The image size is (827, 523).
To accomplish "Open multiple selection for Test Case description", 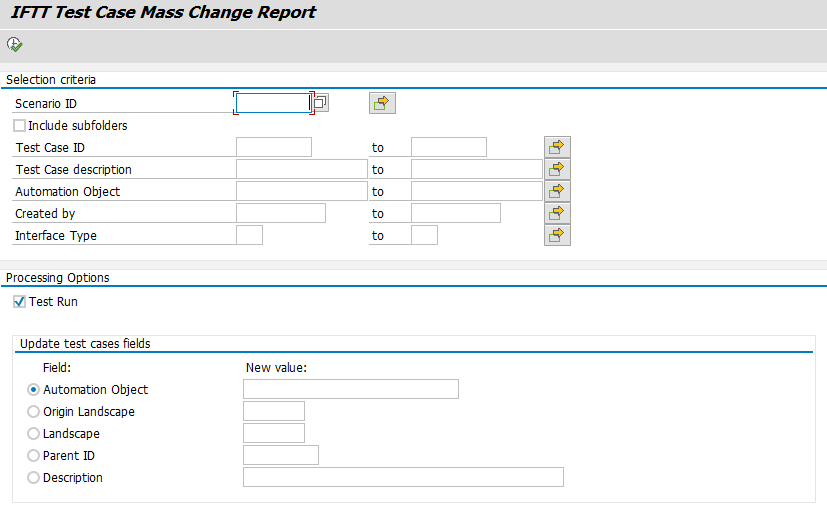I will click(x=557, y=169).
